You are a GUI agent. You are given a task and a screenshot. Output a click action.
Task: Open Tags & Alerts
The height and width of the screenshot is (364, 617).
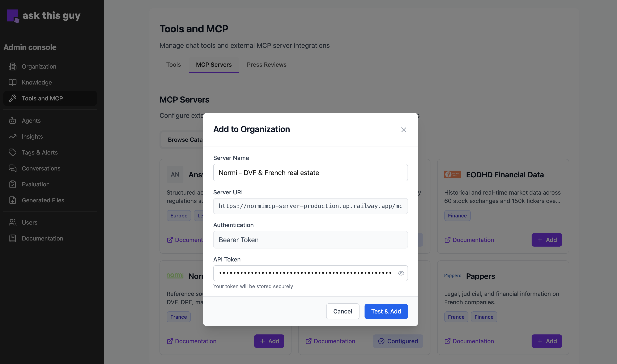point(39,152)
